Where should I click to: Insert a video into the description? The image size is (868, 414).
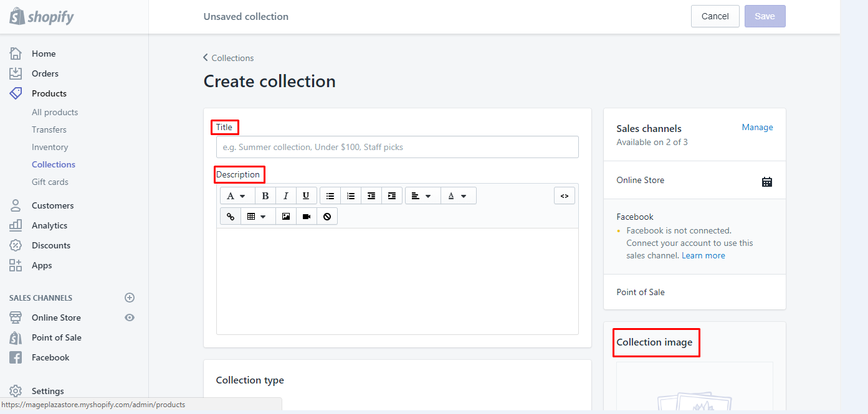click(307, 216)
